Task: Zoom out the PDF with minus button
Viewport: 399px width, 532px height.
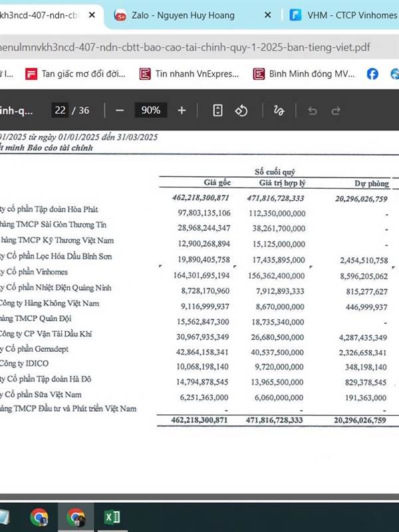Action: [120, 110]
